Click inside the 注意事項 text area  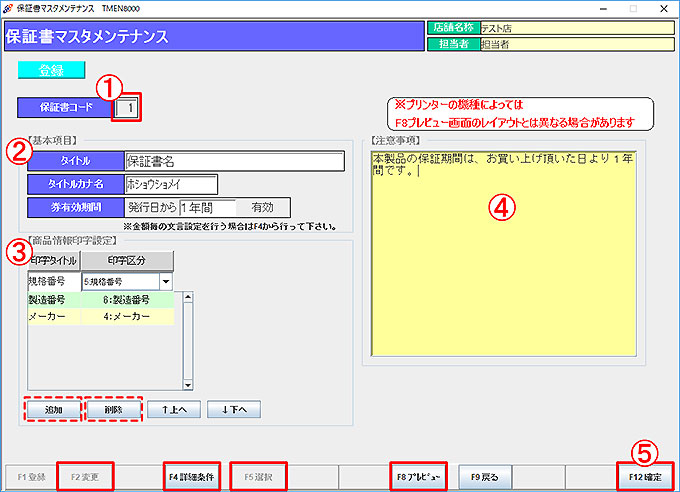point(503,254)
